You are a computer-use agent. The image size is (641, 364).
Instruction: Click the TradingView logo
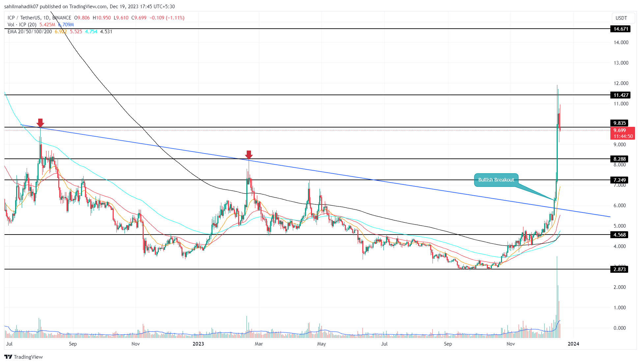[23, 357]
